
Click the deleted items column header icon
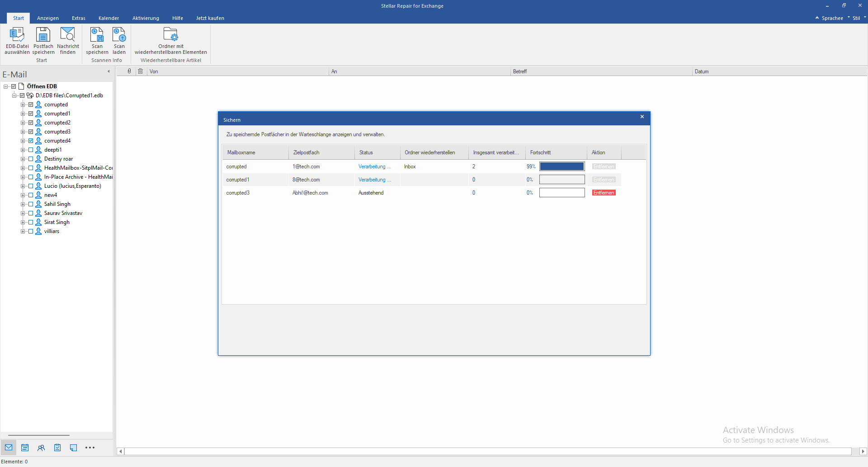141,71
